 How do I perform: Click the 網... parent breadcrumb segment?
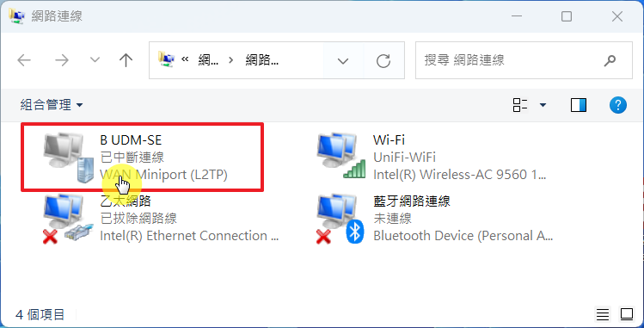tap(208, 60)
